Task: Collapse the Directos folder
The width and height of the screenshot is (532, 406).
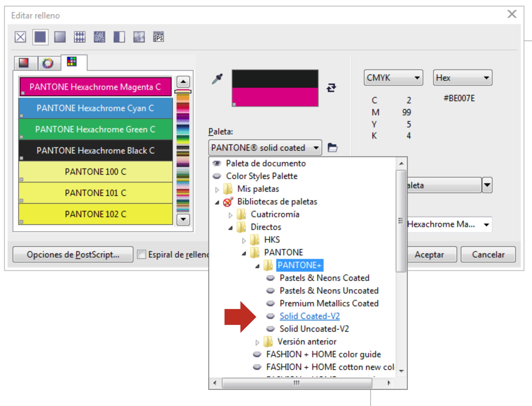Action: point(230,228)
